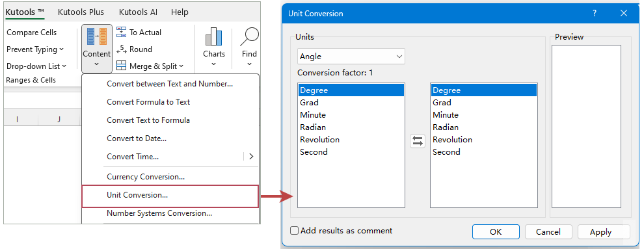
Task: Click the OK button
Action: click(x=496, y=231)
